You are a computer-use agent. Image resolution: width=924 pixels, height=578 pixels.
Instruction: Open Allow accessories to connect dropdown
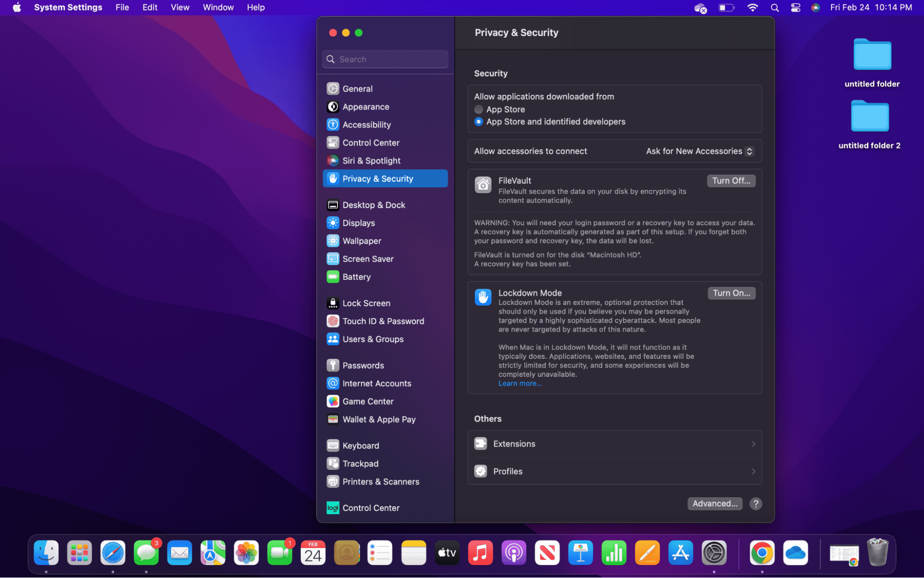(x=700, y=151)
